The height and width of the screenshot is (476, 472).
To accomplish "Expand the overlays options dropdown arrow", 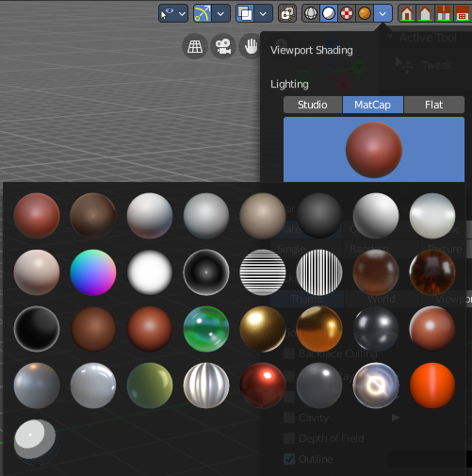I will [x=263, y=13].
